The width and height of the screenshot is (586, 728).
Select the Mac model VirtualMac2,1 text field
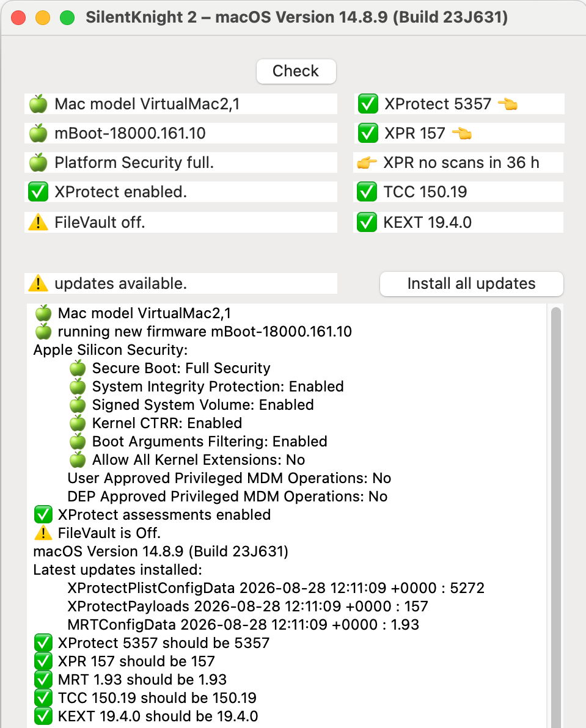(x=181, y=104)
